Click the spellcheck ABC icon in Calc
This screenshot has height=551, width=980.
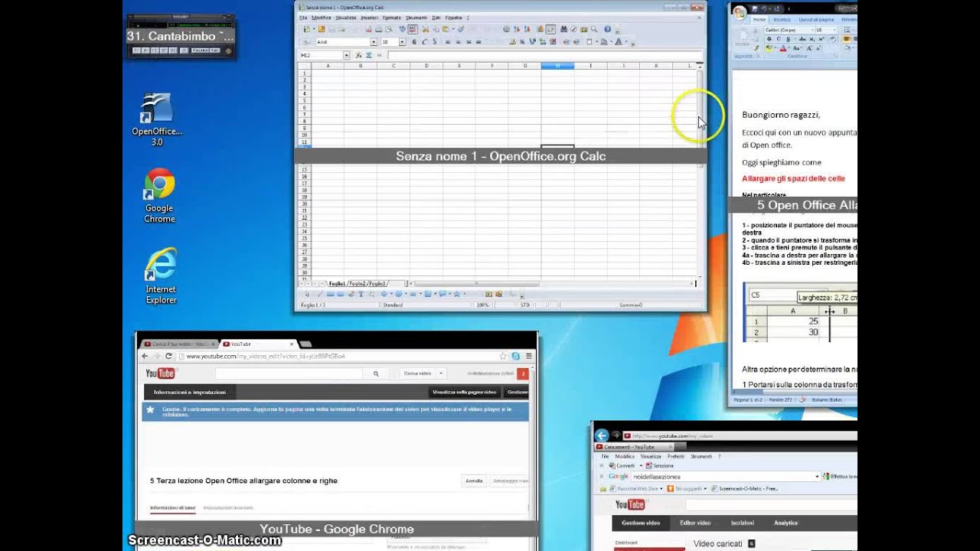tap(413, 29)
